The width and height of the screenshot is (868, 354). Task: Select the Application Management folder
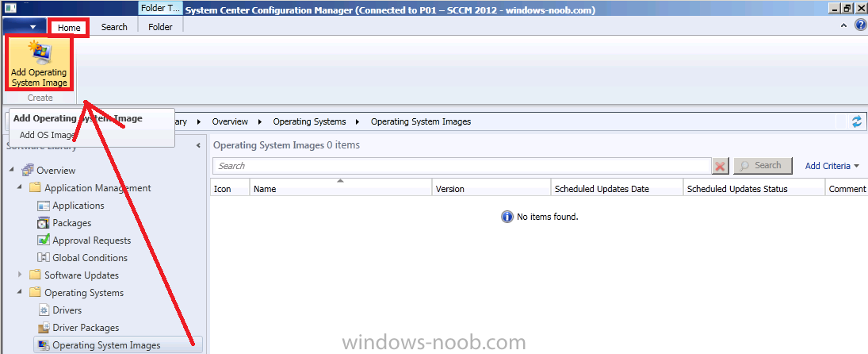[98, 188]
